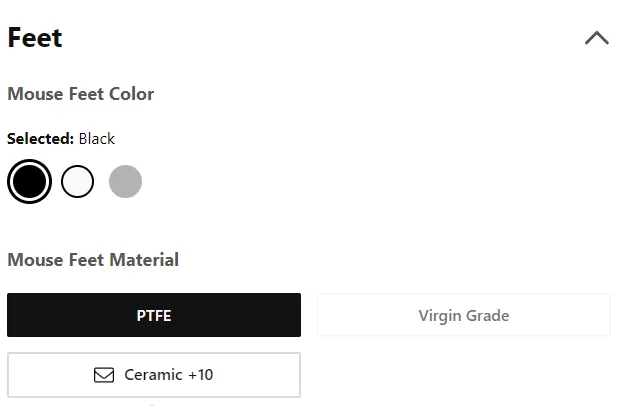Click the Mouse Feet Color label
Viewport: 627px width, 406px height.
(81, 94)
